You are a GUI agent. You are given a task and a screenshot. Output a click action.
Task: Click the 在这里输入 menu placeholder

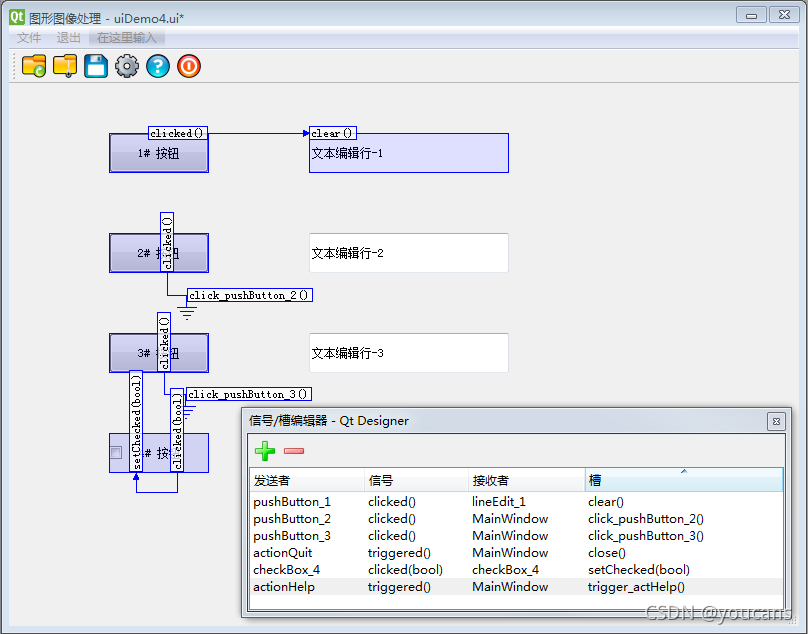point(127,38)
